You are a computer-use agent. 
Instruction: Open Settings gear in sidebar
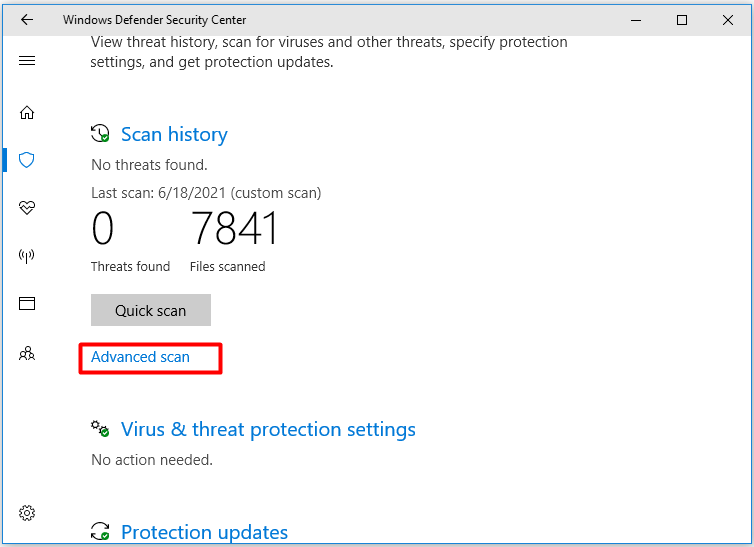pyautogui.click(x=27, y=513)
